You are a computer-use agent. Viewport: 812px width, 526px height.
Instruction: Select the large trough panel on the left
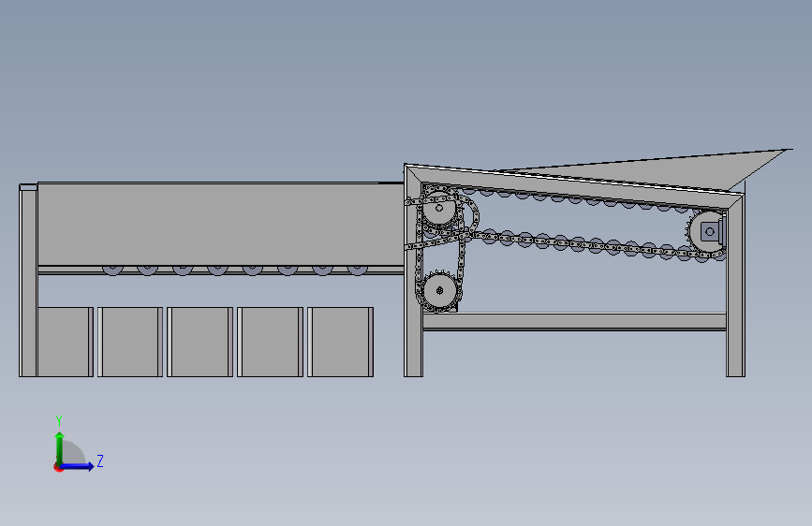(220, 224)
